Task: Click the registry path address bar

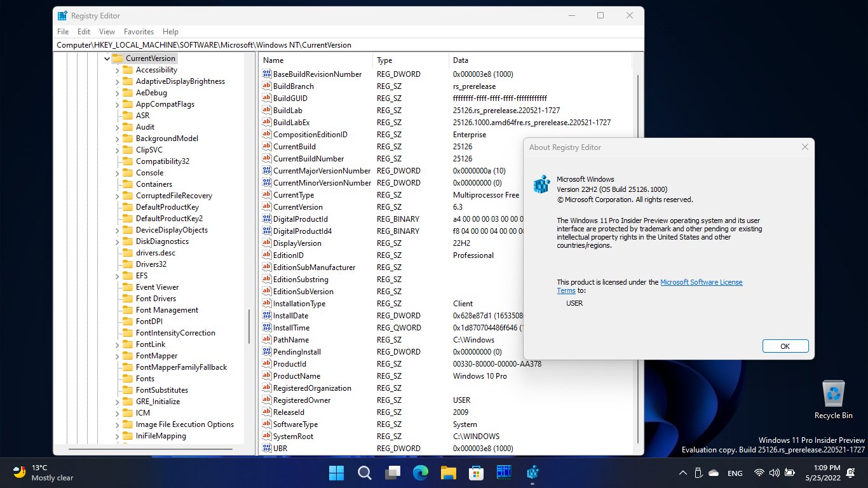Action: pyautogui.click(x=348, y=45)
